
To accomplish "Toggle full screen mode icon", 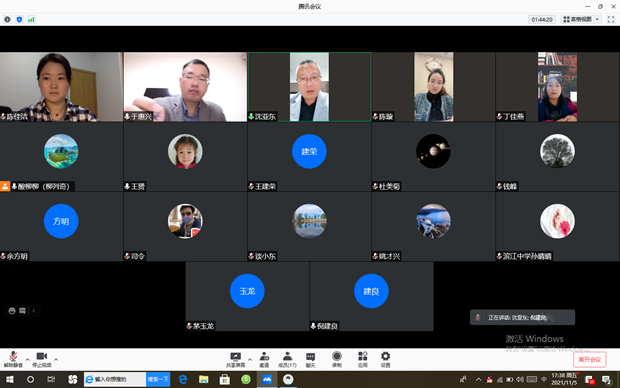I will [x=611, y=19].
